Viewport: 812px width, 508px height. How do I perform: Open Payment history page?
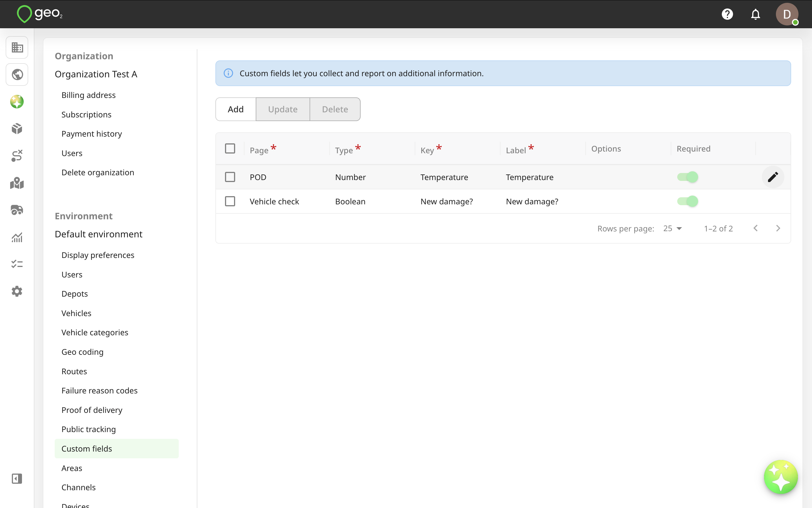[92, 134]
